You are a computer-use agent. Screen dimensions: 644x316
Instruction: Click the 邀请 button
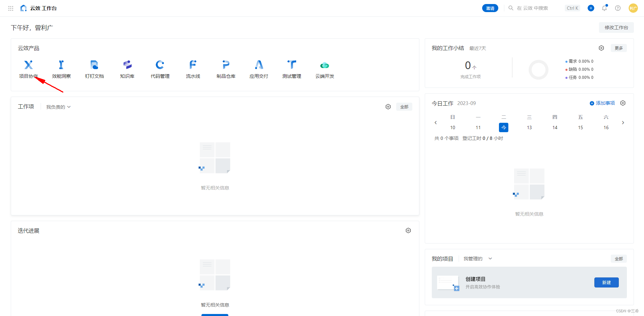coord(490,8)
